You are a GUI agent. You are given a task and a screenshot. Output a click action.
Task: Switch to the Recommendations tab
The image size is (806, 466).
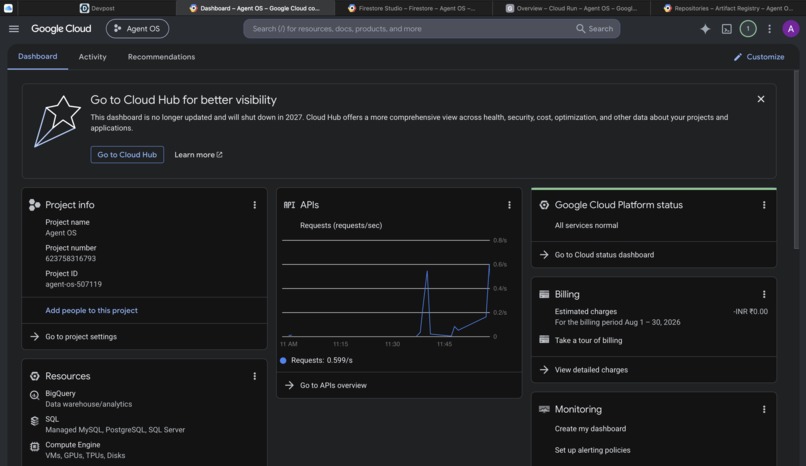pos(161,57)
